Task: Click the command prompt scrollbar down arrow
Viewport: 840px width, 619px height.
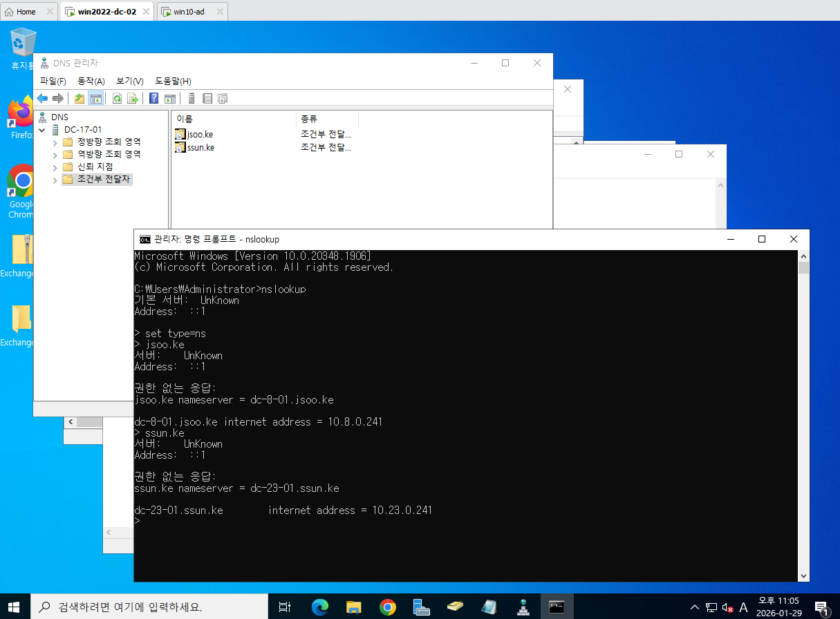Action: (803, 575)
